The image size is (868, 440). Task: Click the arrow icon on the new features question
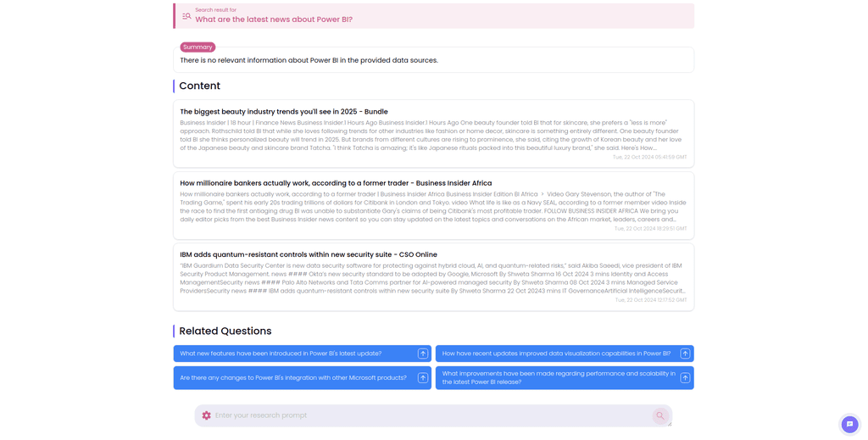pyautogui.click(x=422, y=354)
